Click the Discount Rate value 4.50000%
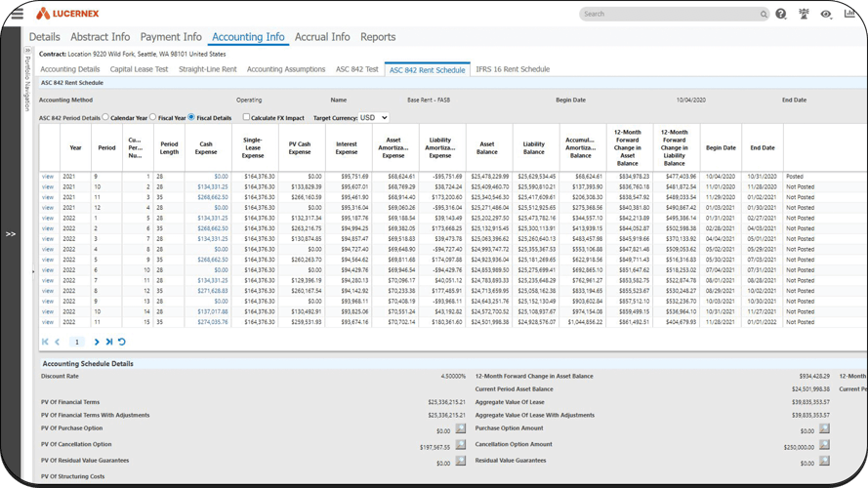Image resolution: width=868 pixels, height=488 pixels. [453, 376]
